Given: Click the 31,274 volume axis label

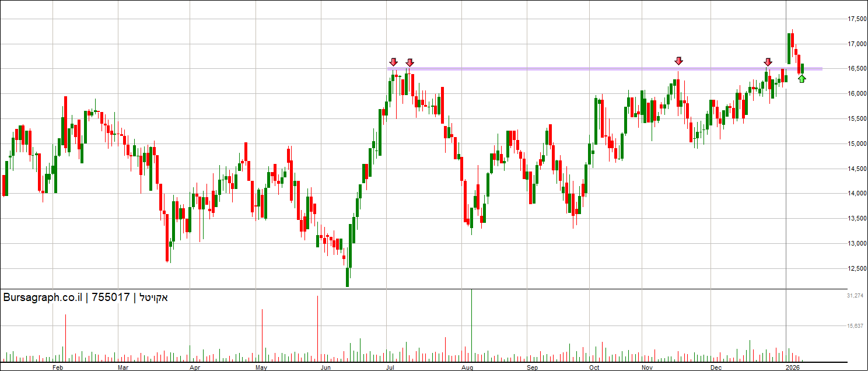Looking at the screenshot, I should click(x=855, y=296).
